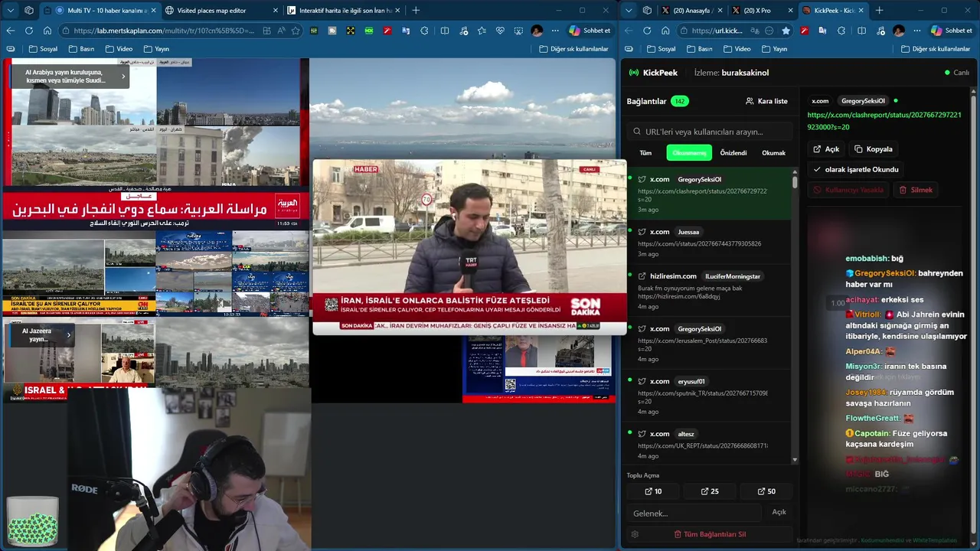The image size is (980, 551).
Task: Open the profile avatar in KickPeek window
Action: pyautogui.click(x=898, y=31)
